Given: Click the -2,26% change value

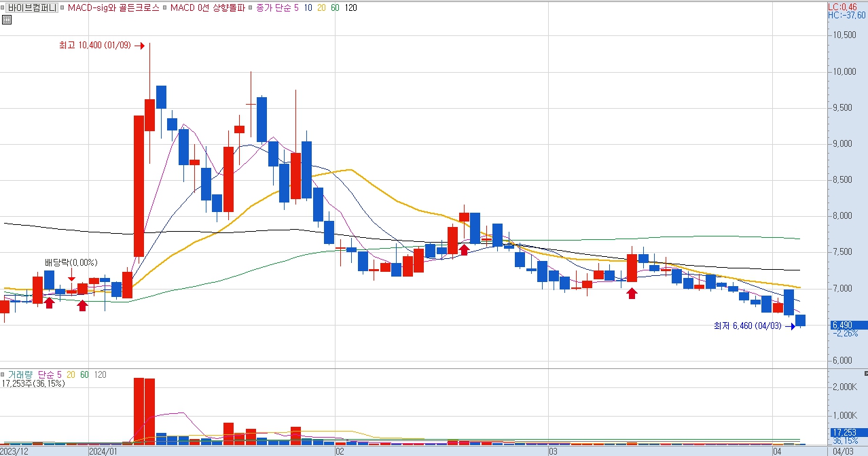Looking at the screenshot, I should (x=844, y=334).
